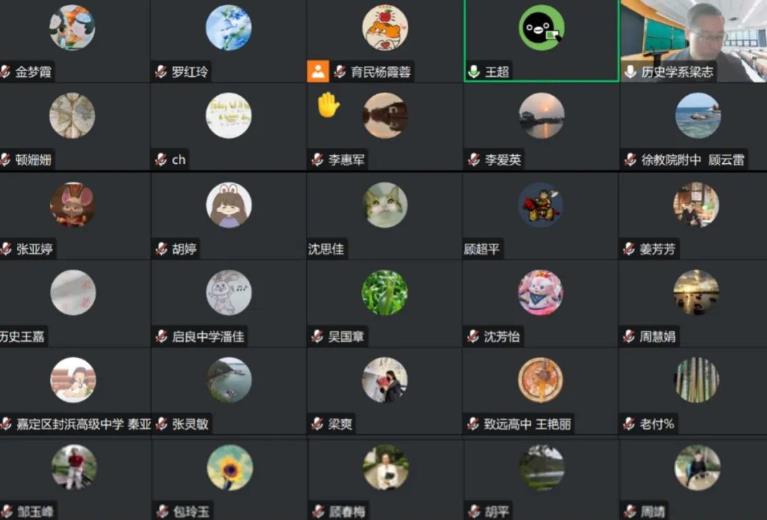
Task: Click the muted mic icon beside ch
Action: coord(161,159)
